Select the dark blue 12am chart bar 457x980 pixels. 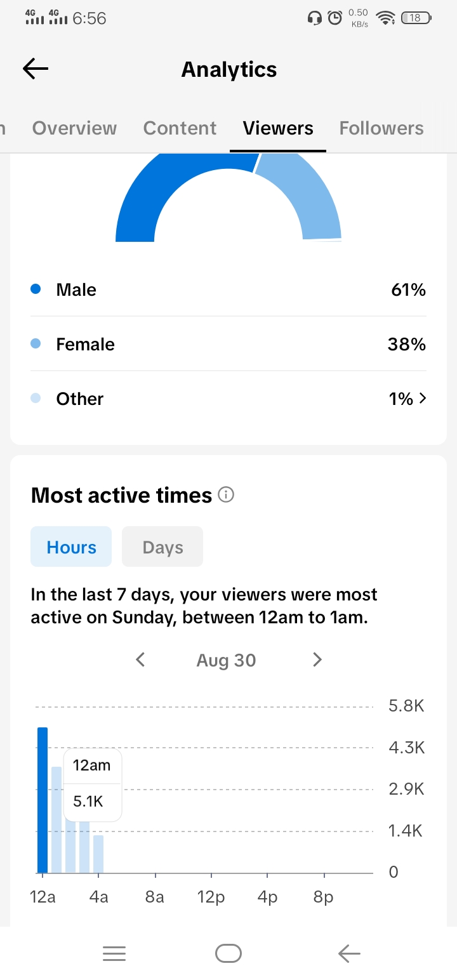[43, 800]
